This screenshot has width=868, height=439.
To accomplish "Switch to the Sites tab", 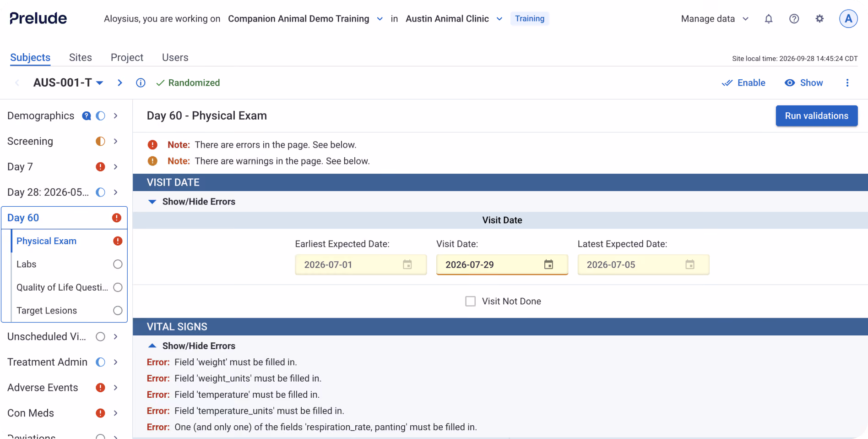I will [x=81, y=57].
